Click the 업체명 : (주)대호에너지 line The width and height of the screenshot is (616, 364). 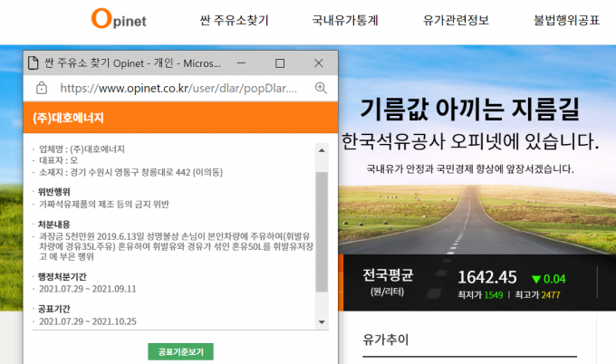click(x=82, y=149)
